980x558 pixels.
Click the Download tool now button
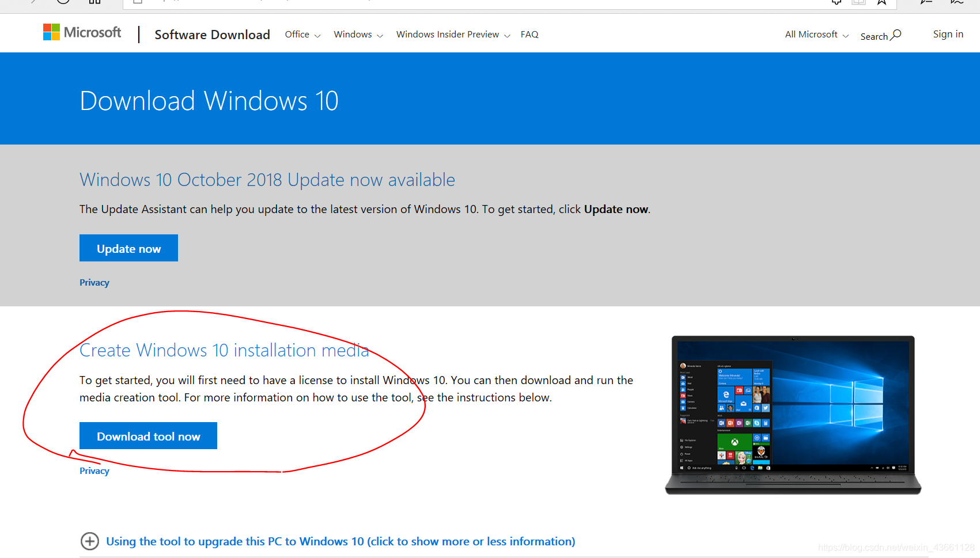point(148,436)
